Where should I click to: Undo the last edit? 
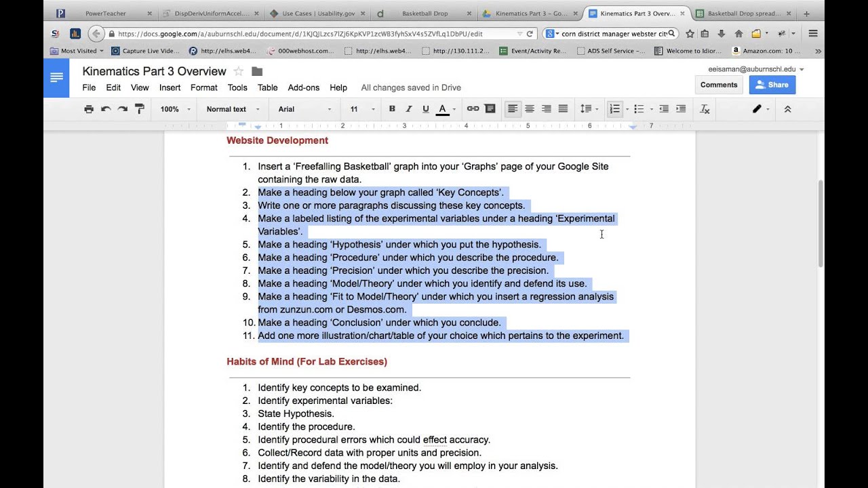coord(106,109)
